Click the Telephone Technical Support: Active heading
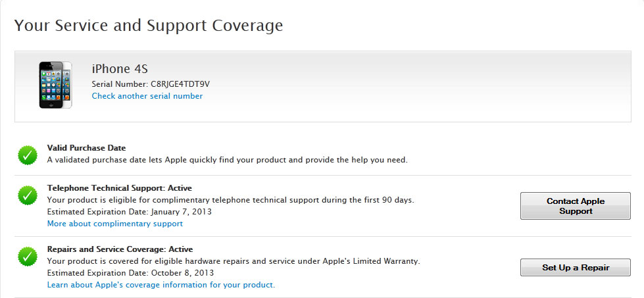Screen dimensions: 644x298 120,188
